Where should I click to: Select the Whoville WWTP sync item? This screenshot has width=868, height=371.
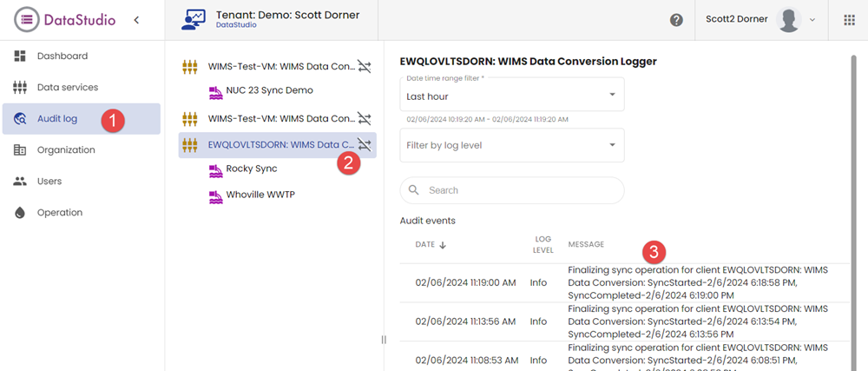[x=260, y=195]
